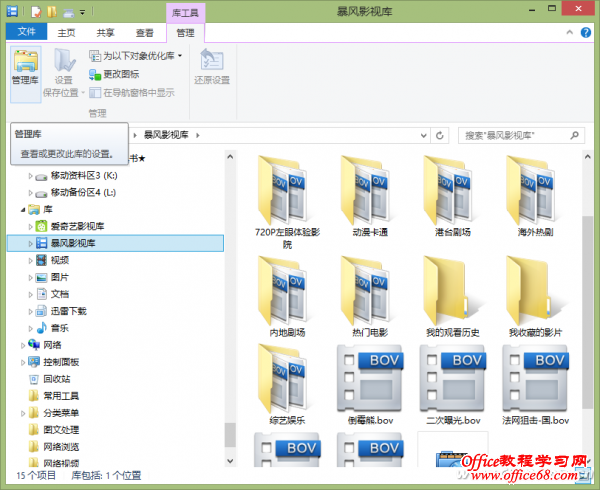Click the new folder icon in quick access toolbar
Viewport: 600px width, 490px height.
52,11
